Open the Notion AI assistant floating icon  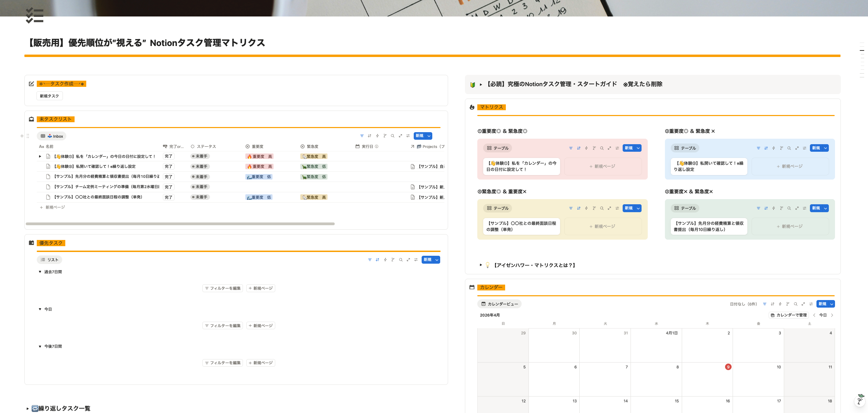pos(860,401)
